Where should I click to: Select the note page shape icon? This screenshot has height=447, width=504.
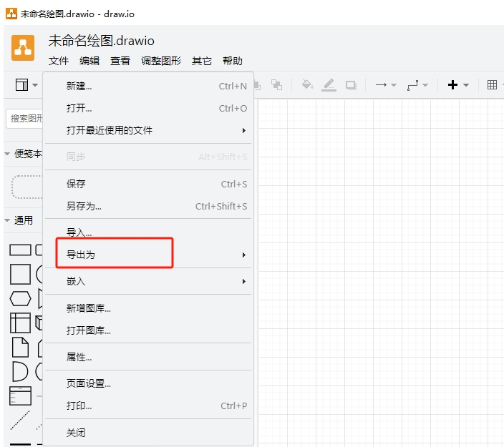pyautogui.click(x=20, y=347)
